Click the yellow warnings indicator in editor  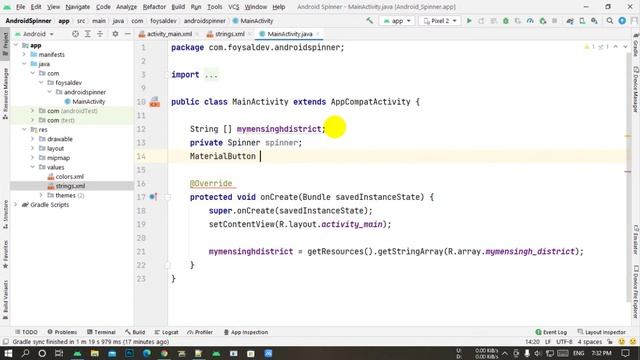pos(589,47)
